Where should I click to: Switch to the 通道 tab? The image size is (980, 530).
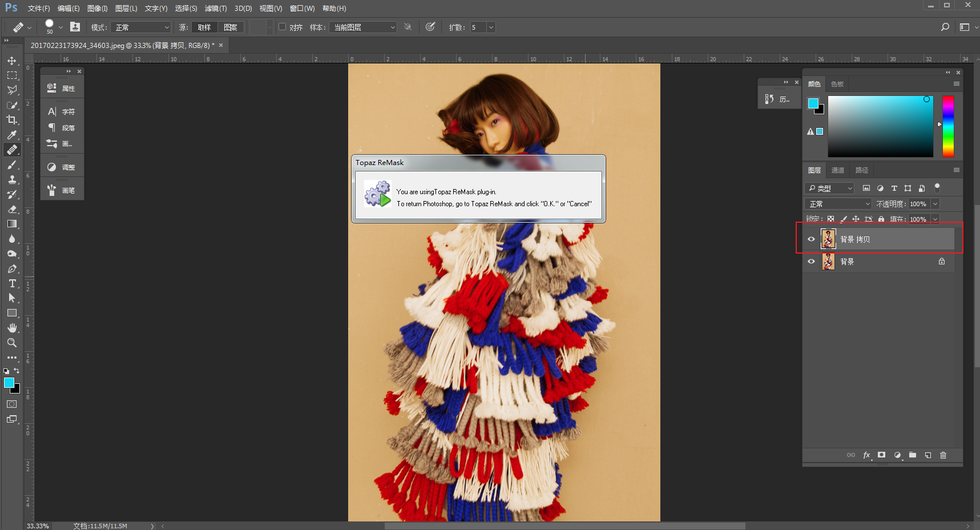(x=838, y=170)
